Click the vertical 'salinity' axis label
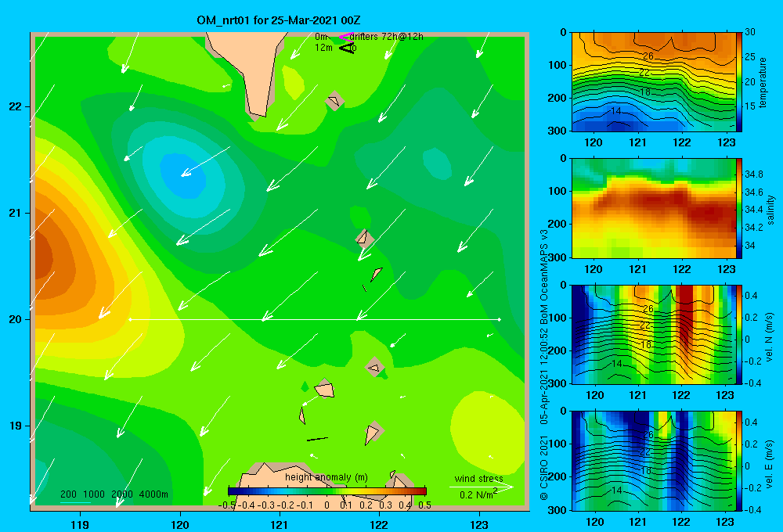This screenshot has height=532, width=783. pyautogui.click(x=770, y=210)
